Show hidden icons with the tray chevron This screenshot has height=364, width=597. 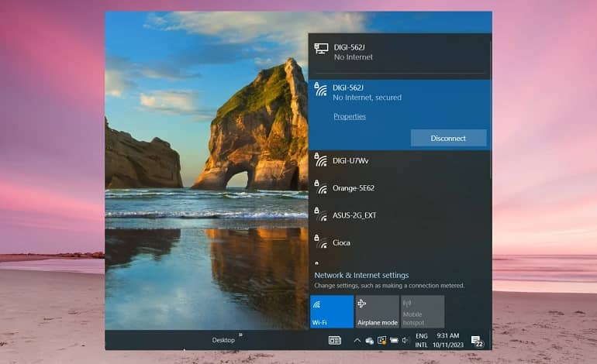[357, 341]
